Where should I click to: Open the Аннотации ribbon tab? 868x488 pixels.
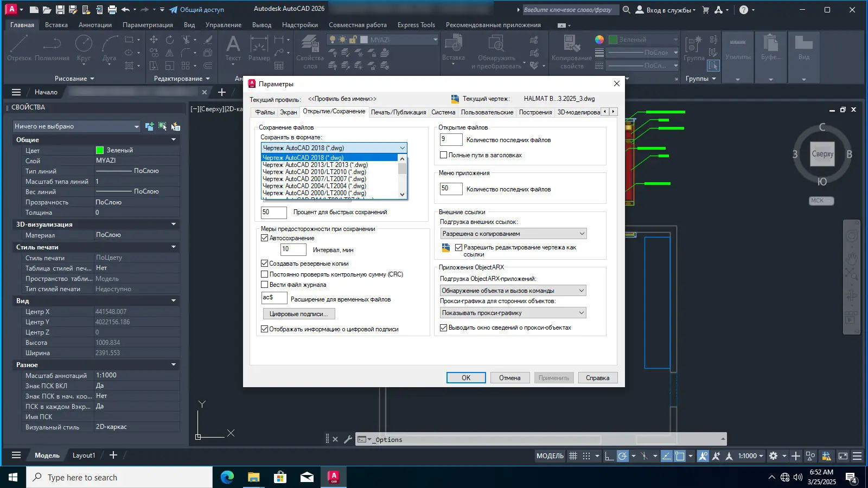pos(95,25)
